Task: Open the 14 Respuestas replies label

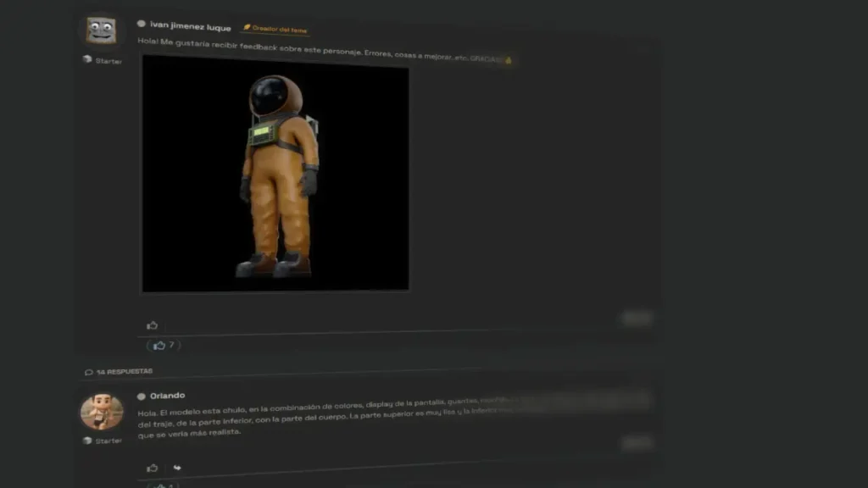Action: click(125, 372)
